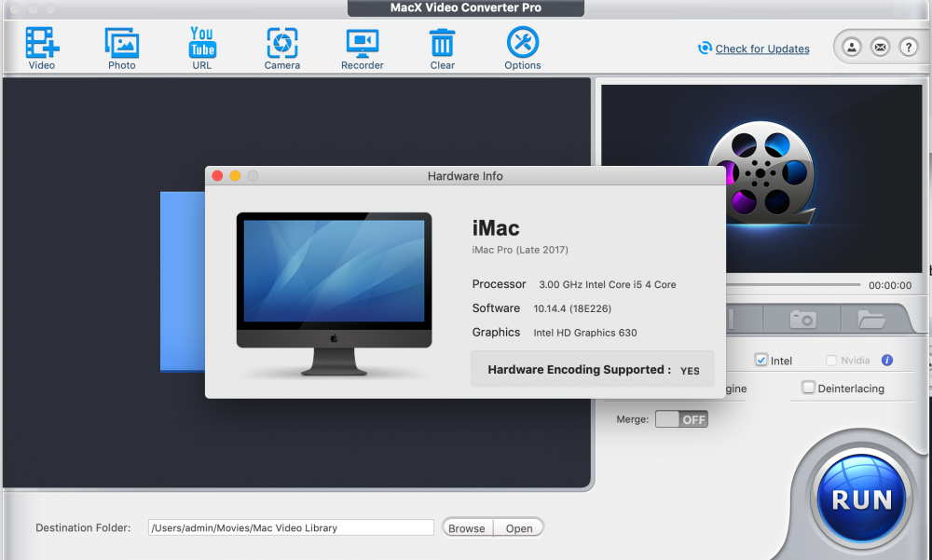Click the Browse destination folder button
The width and height of the screenshot is (932, 560).
coord(467,528)
